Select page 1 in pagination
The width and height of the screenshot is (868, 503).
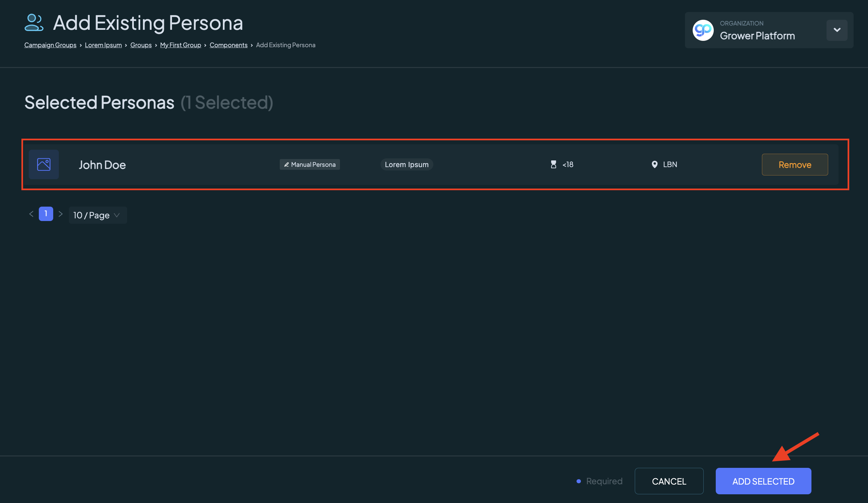(x=46, y=214)
